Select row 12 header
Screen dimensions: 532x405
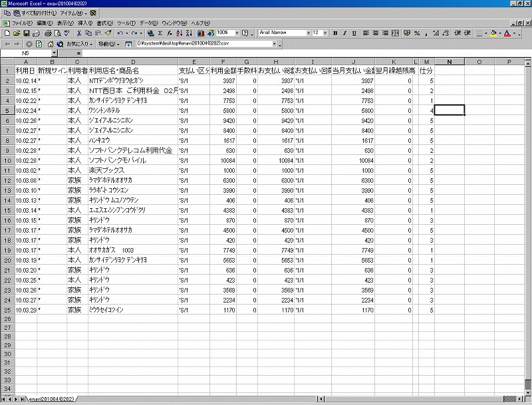pyautogui.click(x=7, y=180)
